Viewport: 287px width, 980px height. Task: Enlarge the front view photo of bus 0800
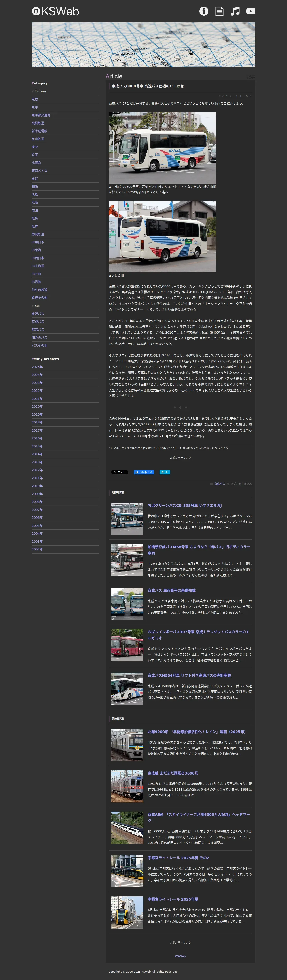pos(162,148)
